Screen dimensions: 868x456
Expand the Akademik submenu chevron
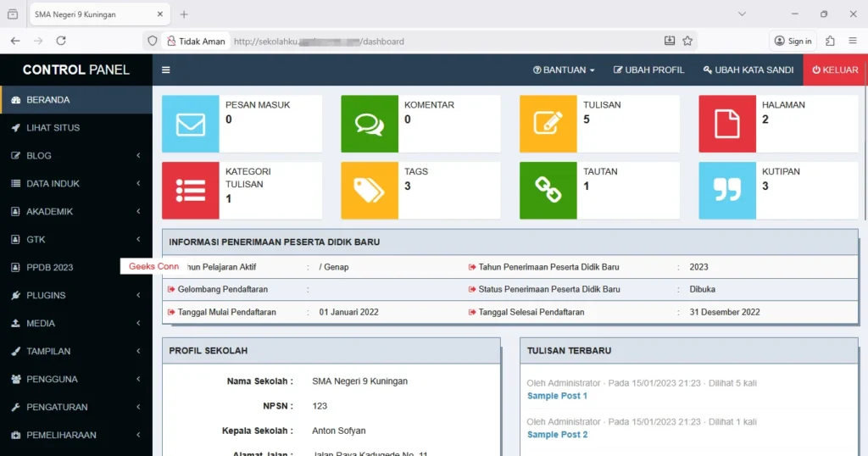(138, 211)
